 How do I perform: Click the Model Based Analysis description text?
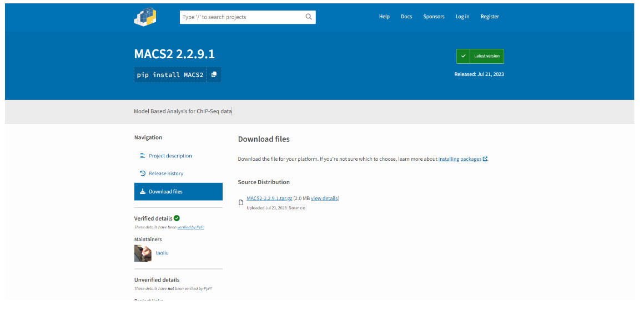[183, 111]
